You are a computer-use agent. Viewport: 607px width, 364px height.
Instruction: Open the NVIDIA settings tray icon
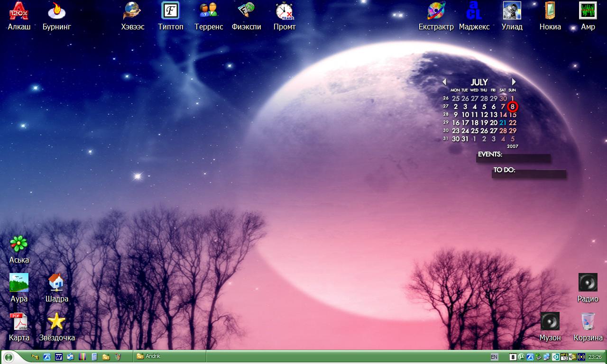pos(572,357)
